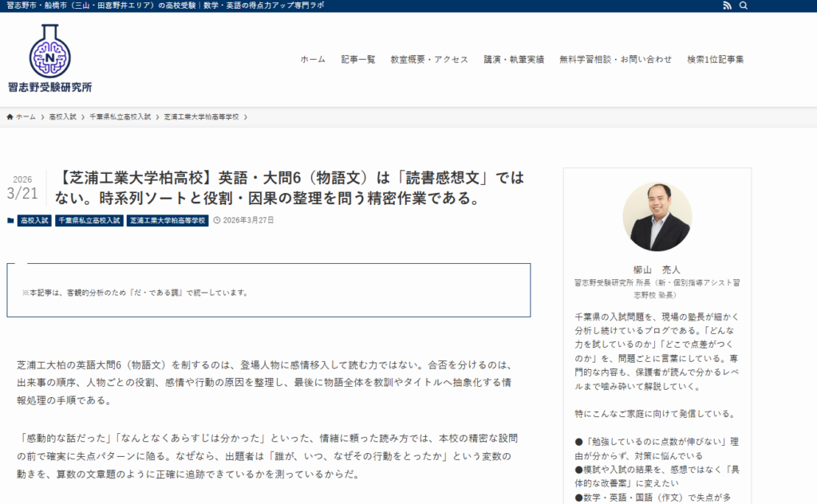The width and height of the screenshot is (817, 504).
Task: Open ホーム in navigation menu
Action: (313, 59)
